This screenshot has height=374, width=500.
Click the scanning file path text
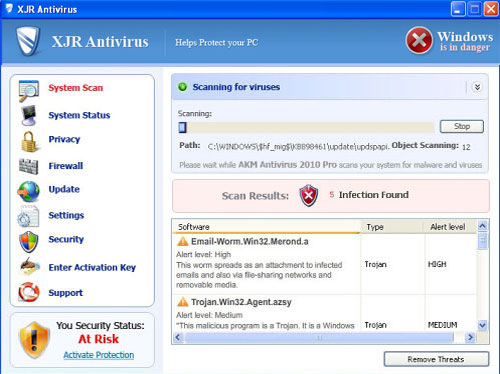coord(298,147)
